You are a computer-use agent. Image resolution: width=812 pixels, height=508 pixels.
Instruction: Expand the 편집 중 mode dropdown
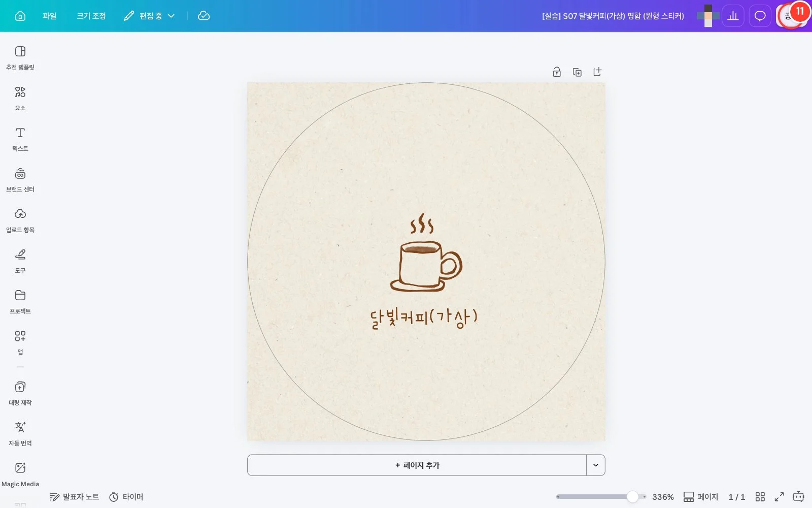[x=150, y=16]
